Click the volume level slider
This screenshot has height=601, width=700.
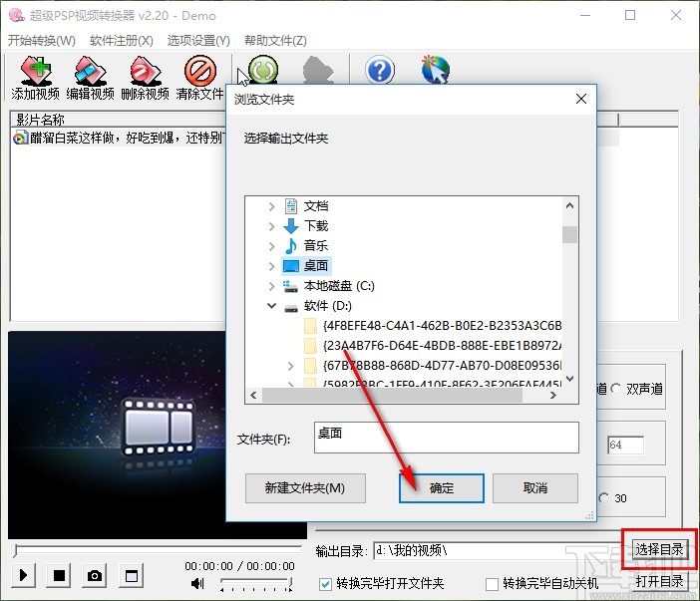256,582
